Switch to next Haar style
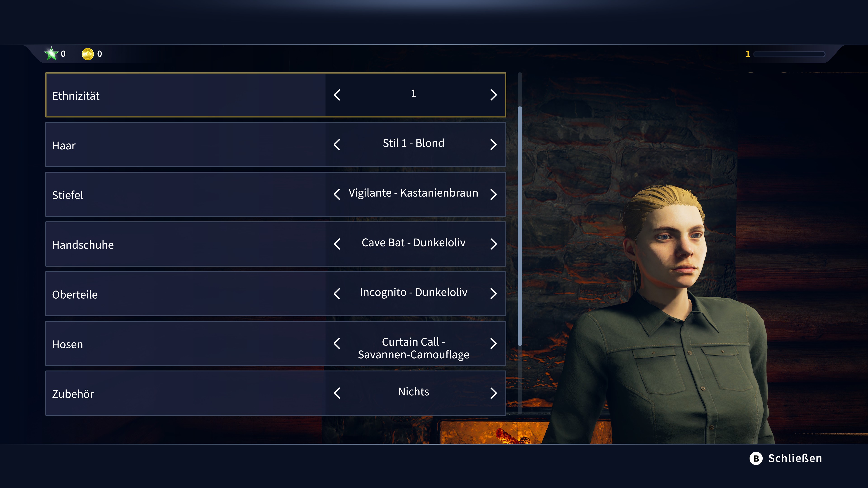The height and width of the screenshot is (488, 868). pyautogui.click(x=493, y=145)
